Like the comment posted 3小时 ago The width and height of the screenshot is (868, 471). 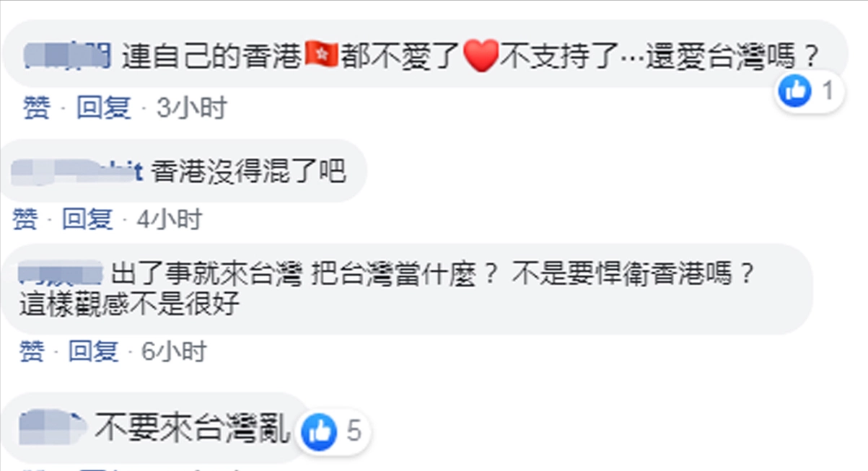click(35, 108)
